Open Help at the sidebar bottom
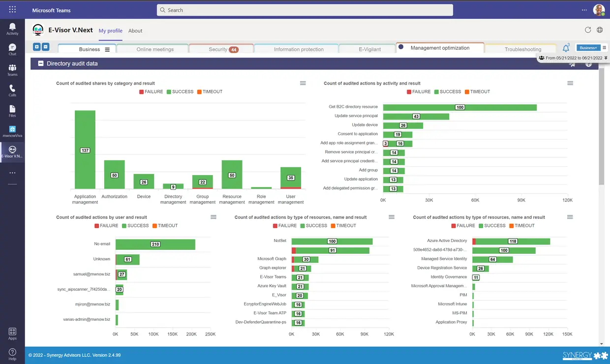610x364 pixels. click(x=12, y=354)
